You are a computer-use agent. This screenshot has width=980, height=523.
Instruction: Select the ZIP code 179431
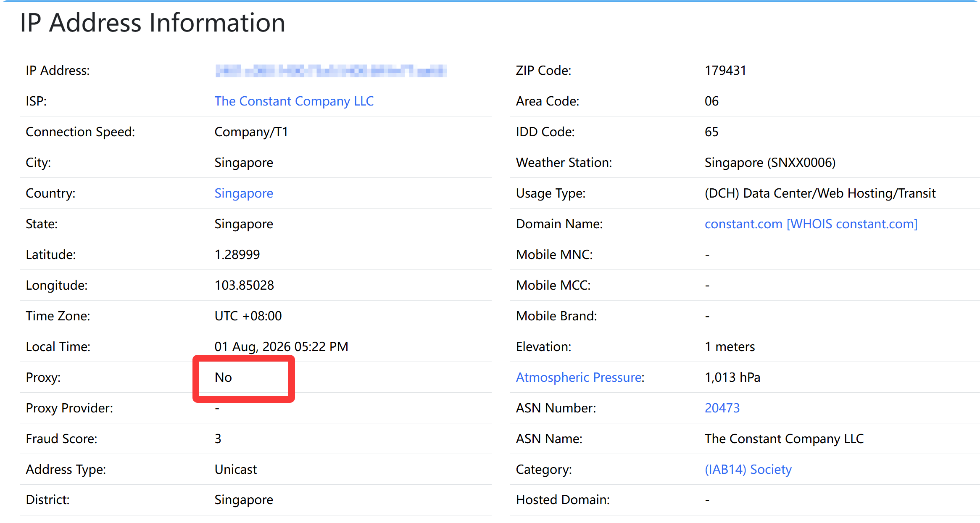[x=725, y=71]
